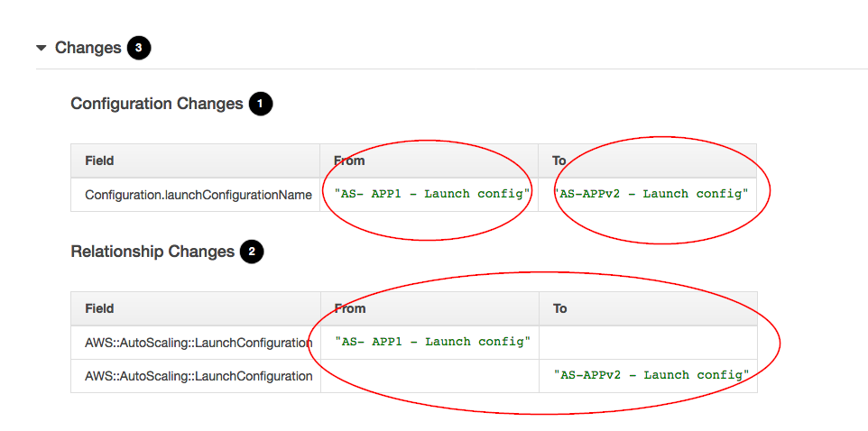Collapse the Changes section triangle
The width and height of the screenshot is (868, 431).
[41, 48]
